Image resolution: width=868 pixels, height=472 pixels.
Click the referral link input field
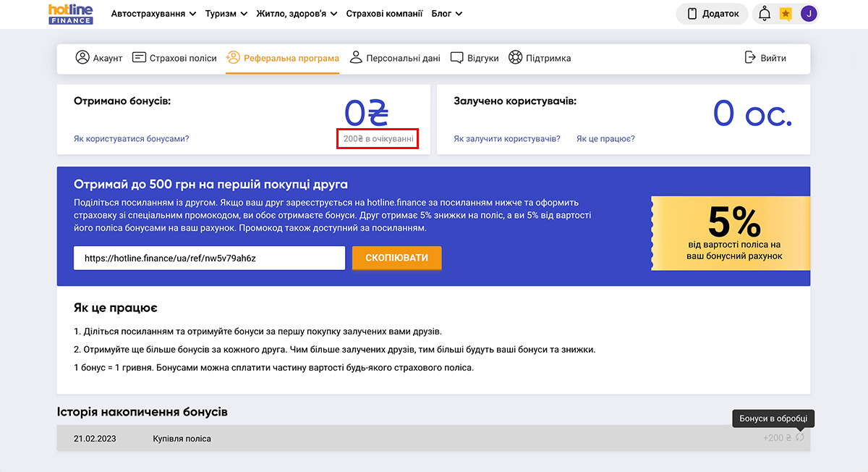[209, 258]
